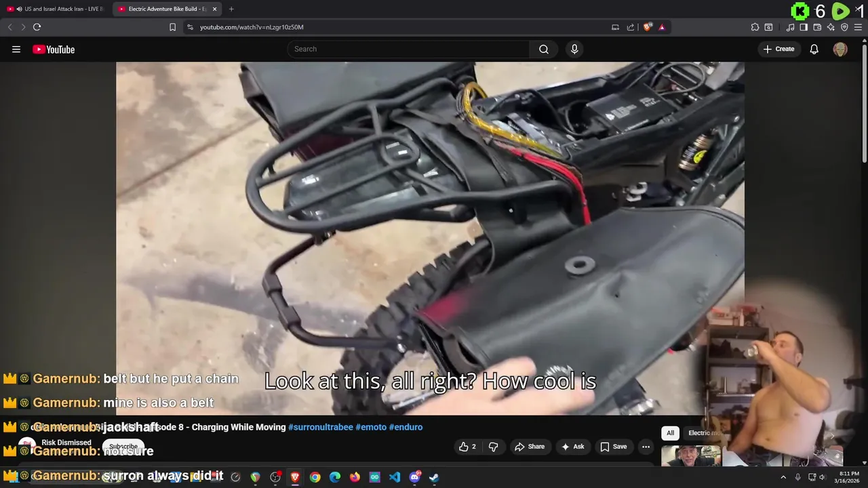868x488 pixels.
Task: Open Microsoft Edge in the taskbar
Action: pyautogui.click(x=335, y=477)
